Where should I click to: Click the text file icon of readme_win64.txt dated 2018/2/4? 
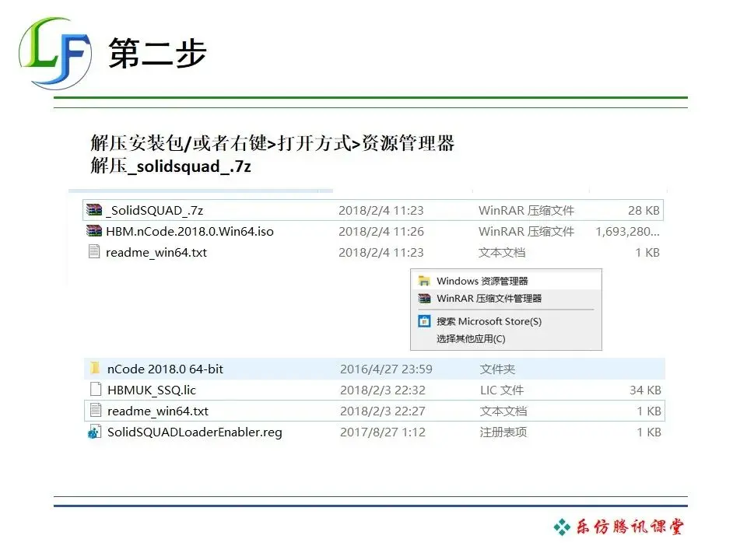pos(94,251)
